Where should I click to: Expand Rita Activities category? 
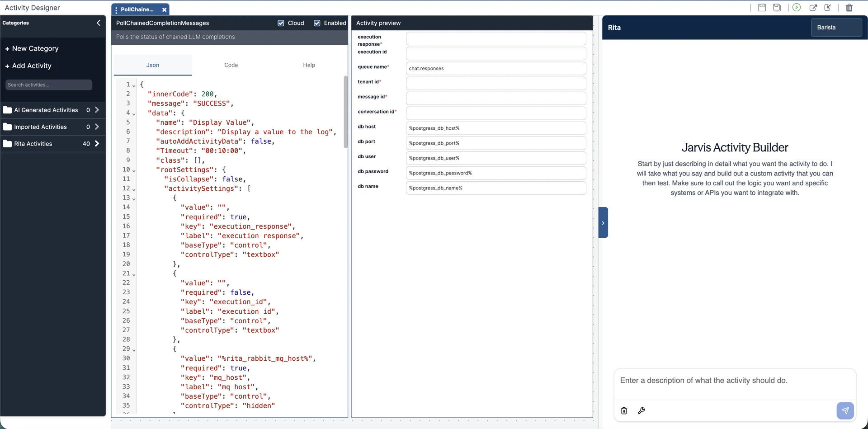(97, 144)
